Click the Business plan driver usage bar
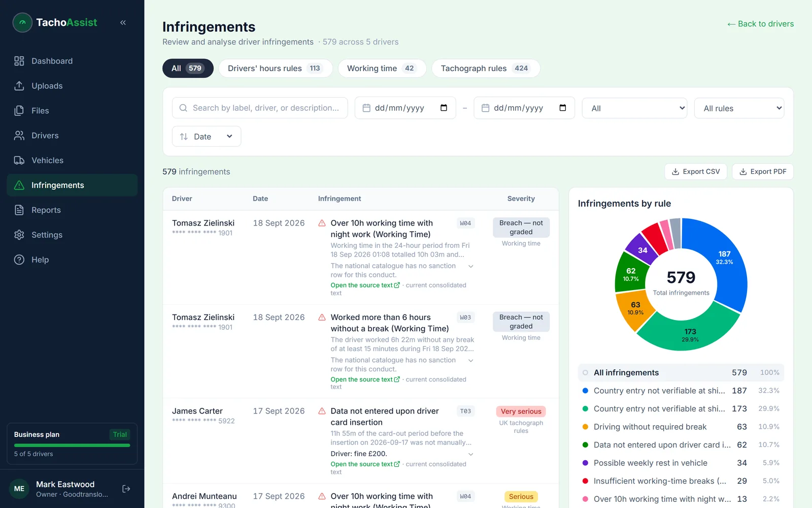The image size is (812, 508). 72,446
